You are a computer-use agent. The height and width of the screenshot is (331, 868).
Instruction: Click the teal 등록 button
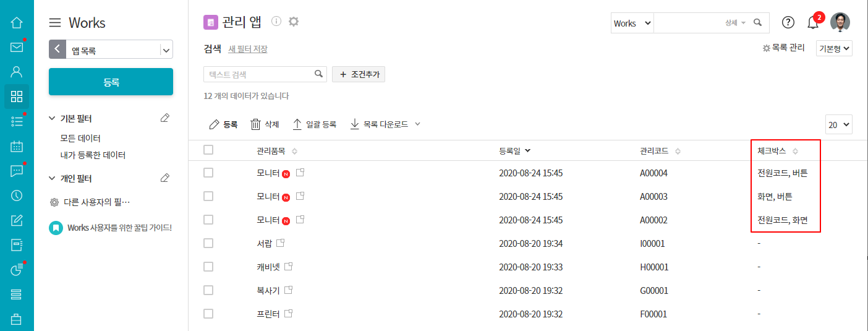click(111, 82)
